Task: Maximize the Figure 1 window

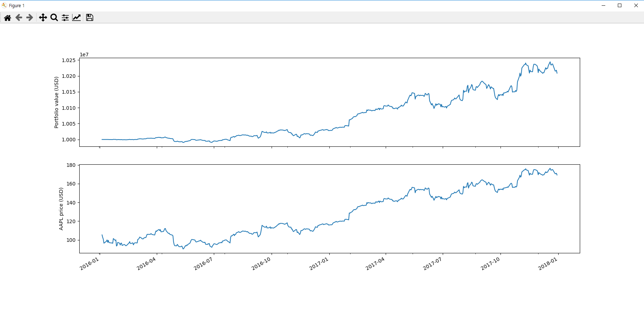Action: point(620,5)
